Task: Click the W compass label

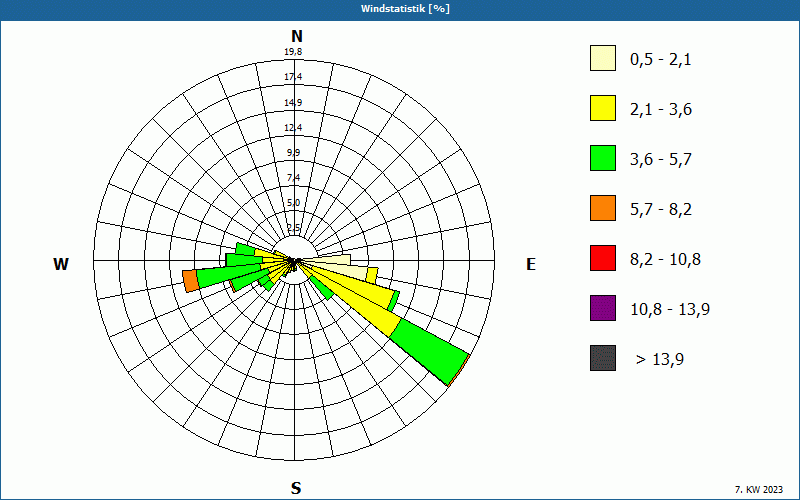Action: (61, 264)
